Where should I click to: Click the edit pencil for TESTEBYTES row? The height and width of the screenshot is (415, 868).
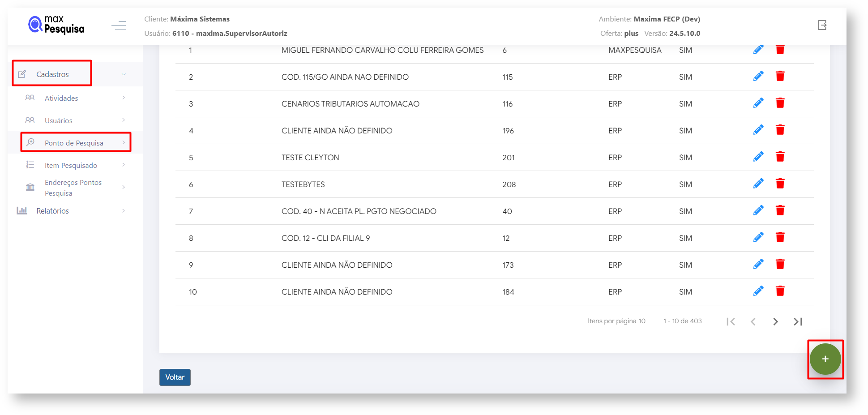click(758, 184)
